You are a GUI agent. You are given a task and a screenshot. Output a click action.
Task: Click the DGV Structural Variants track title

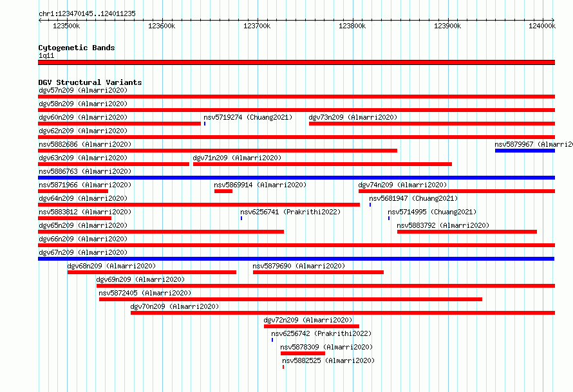point(90,82)
